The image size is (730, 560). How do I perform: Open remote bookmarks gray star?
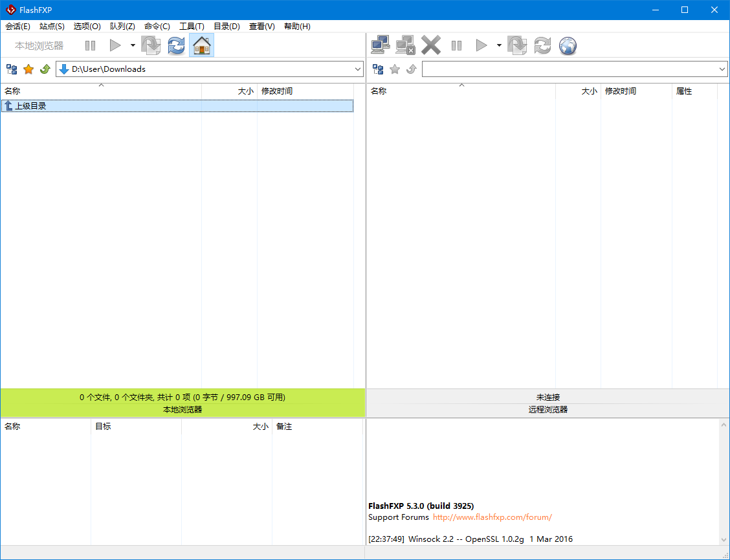[395, 69]
